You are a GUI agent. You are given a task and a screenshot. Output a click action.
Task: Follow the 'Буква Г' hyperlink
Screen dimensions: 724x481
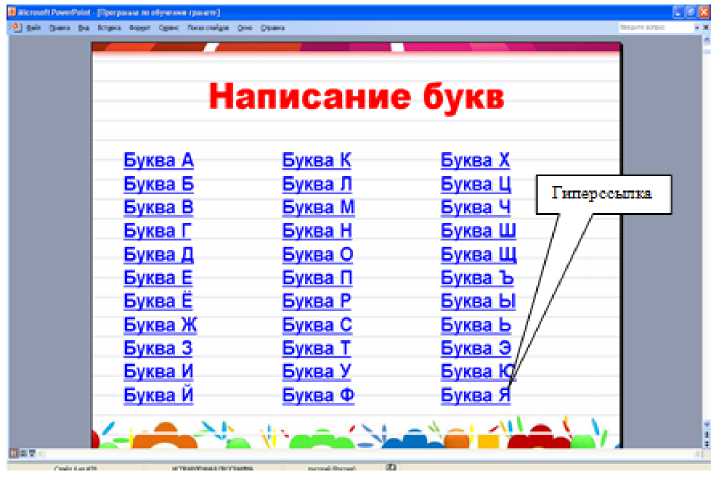(157, 231)
